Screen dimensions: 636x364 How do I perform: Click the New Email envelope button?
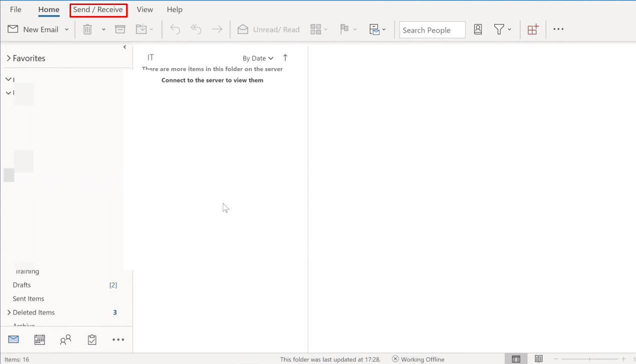[x=33, y=29]
